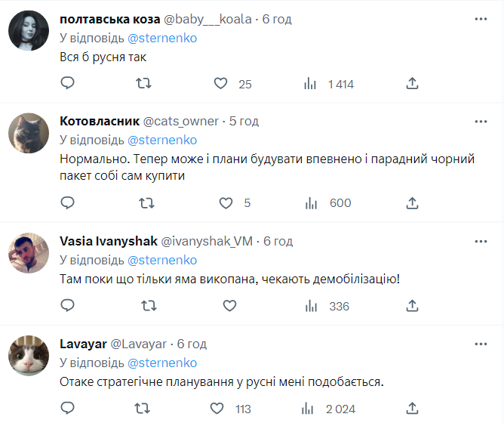Screen dimensions: 504x423
Task: Share Vasia Ivanyshak's tweet
Action: pos(412,306)
